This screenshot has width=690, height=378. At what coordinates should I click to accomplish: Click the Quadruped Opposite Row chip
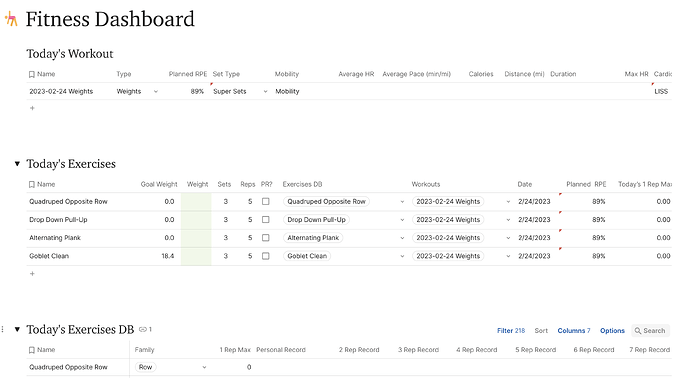326,202
